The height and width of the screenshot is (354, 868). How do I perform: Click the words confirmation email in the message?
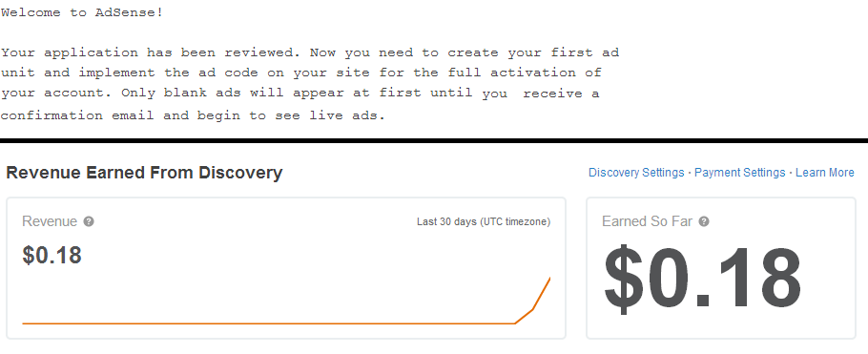pyautogui.click(x=77, y=115)
